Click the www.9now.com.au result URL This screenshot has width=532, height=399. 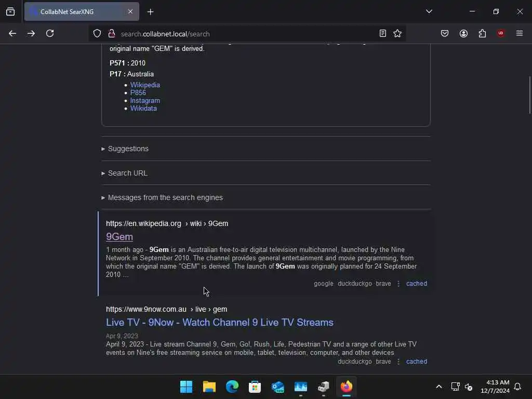166,310
